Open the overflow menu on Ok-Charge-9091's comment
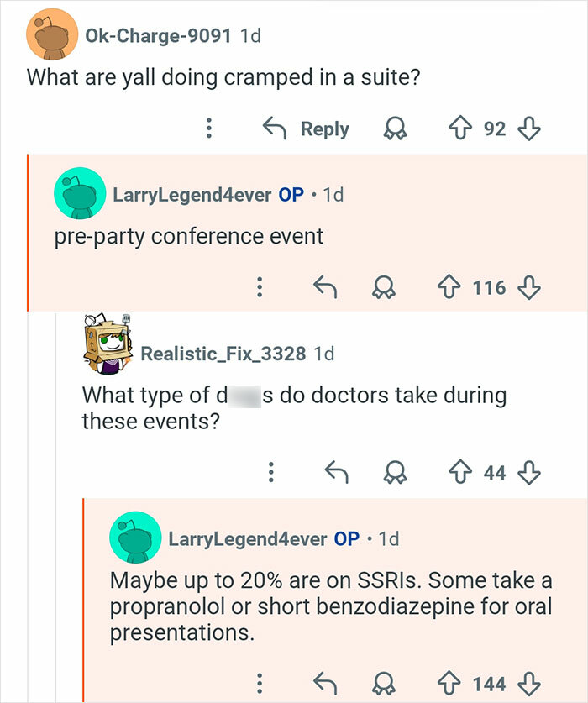 207,129
